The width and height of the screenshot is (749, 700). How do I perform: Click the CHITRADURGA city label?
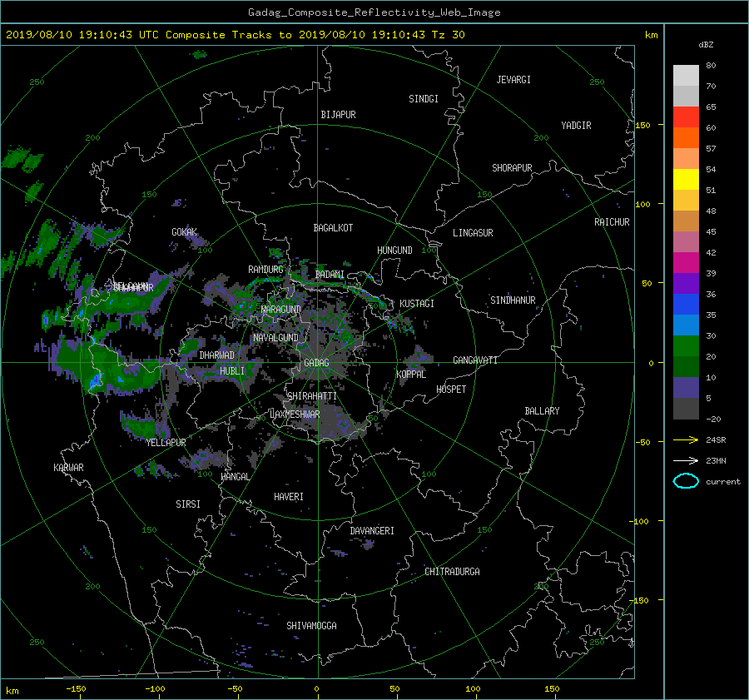point(452,572)
